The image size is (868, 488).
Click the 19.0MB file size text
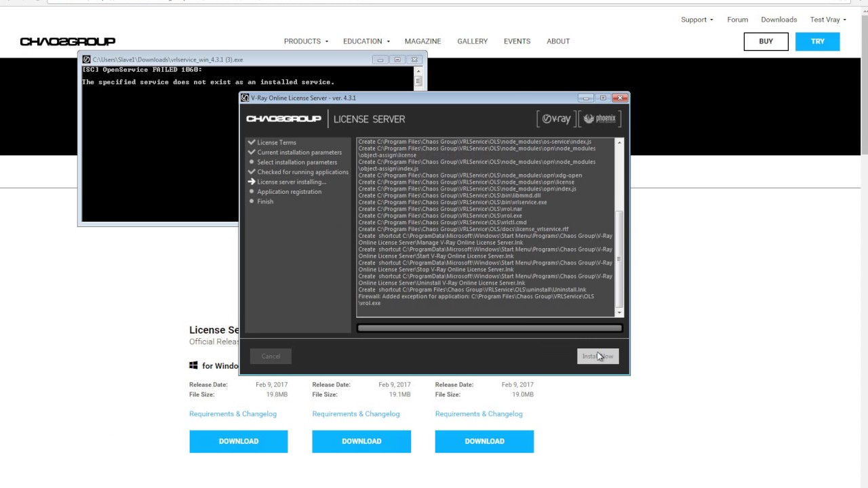522,394
